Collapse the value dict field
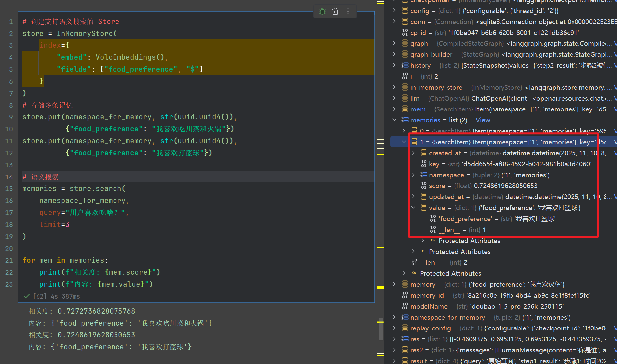Screen dimensions: 617x364 coord(413,208)
